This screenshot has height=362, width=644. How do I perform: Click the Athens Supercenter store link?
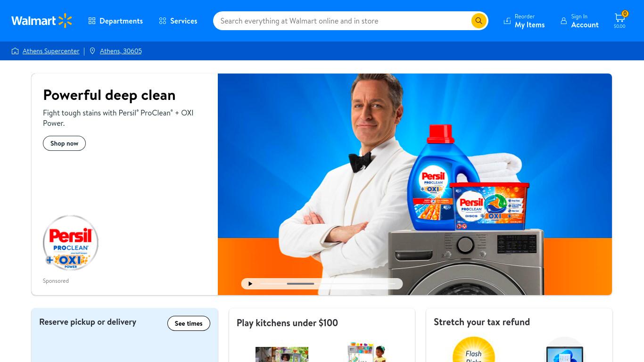tap(51, 51)
